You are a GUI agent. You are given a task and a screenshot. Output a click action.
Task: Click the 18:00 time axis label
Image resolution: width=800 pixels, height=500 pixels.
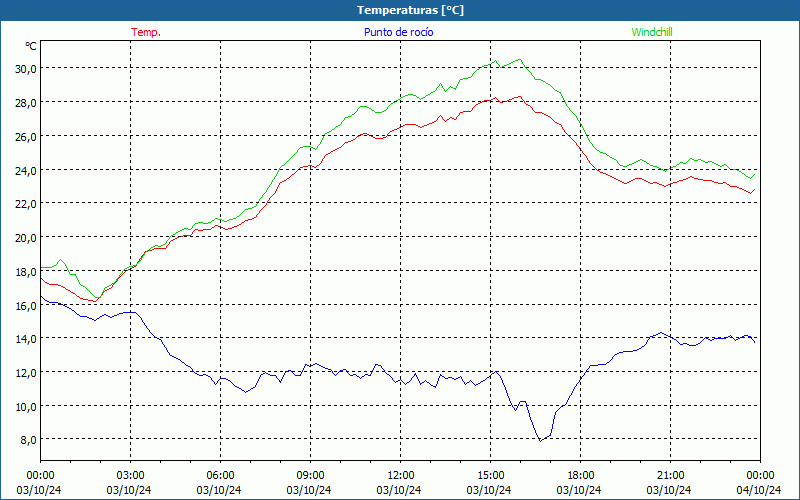[x=581, y=476]
